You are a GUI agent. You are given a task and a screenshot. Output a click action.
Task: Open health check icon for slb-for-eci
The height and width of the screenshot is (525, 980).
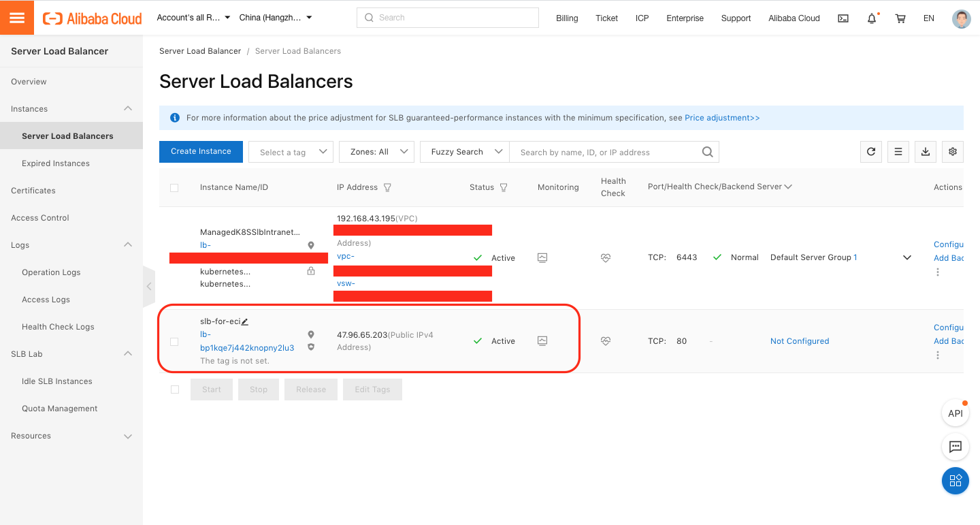[606, 341]
